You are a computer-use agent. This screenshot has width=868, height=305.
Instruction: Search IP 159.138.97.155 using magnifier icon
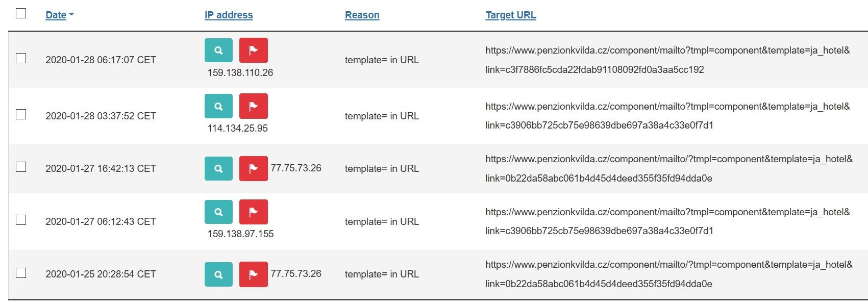coord(218,212)
